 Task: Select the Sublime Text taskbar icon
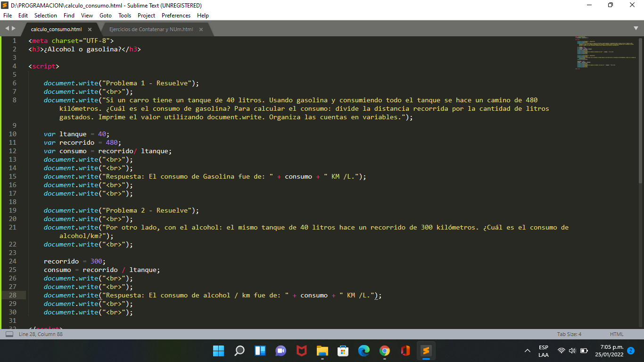pyautogui.click(x=426, y=351)
